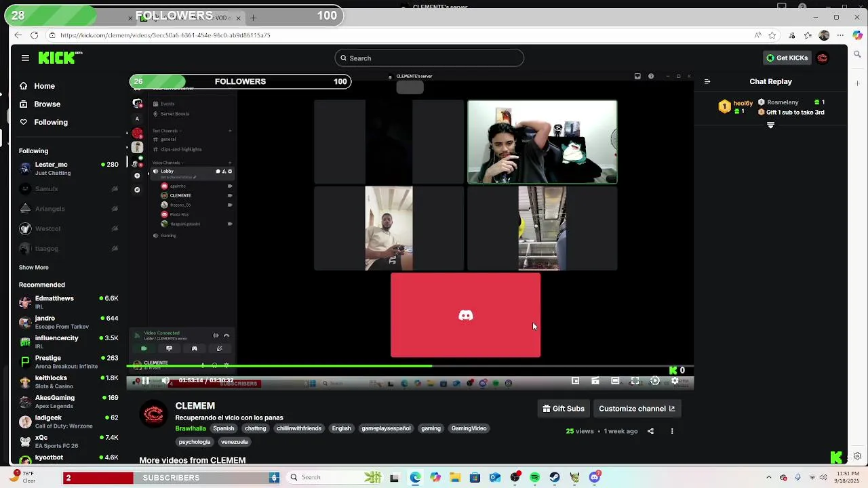Viewport: 868px width, 488px height.
Task: Share this video via share icon
Action: point(650,431)
